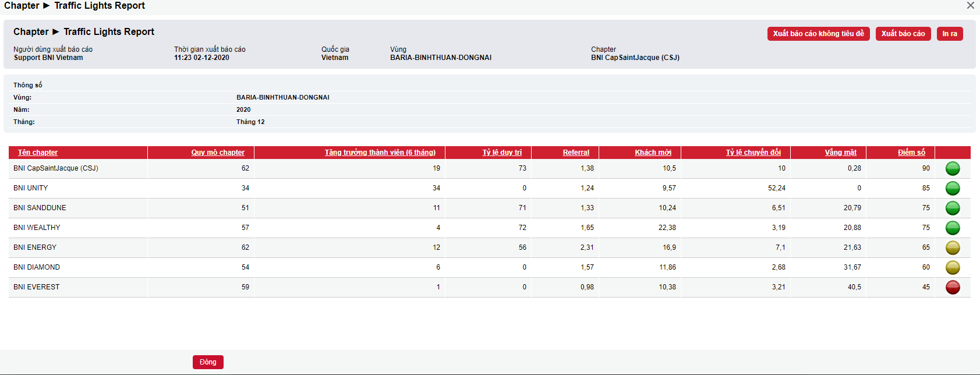This screenshot has width=980, height=375.
Task: Click red traffic light for BNI EVEREST
Action: 953,287
